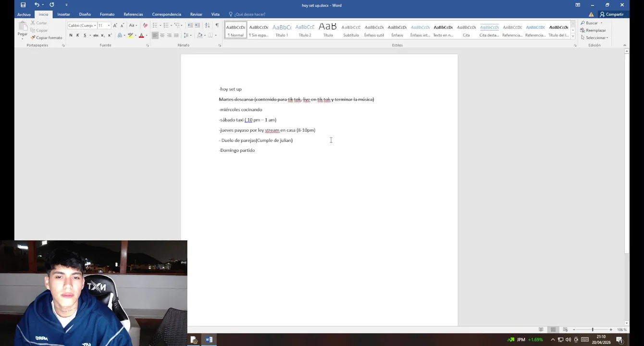The width and height of the screenshot is (644, 346).
Task: Sort the selected text alphabetically
Action: coord(207,25)
